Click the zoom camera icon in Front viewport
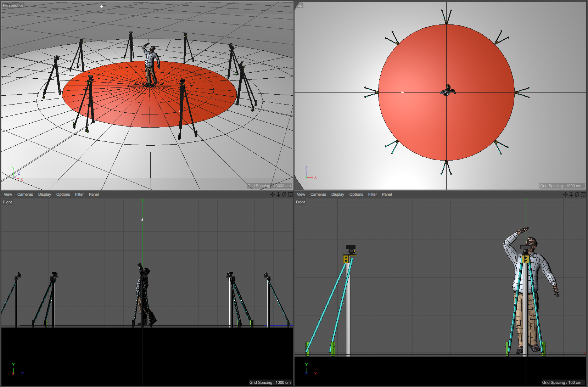The height and width of the screenshot is (387, 588). pyautogui.click(x=571, y=194)
